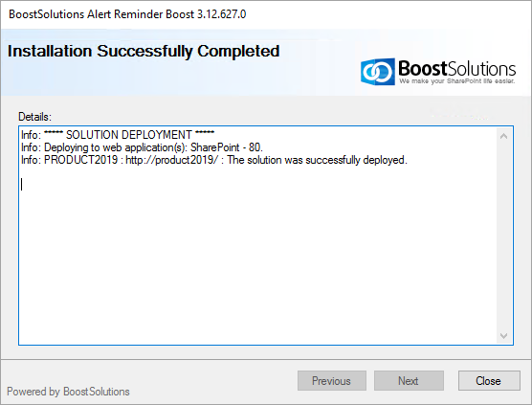
Task: Click the disabled Next button
Action: 409,380
